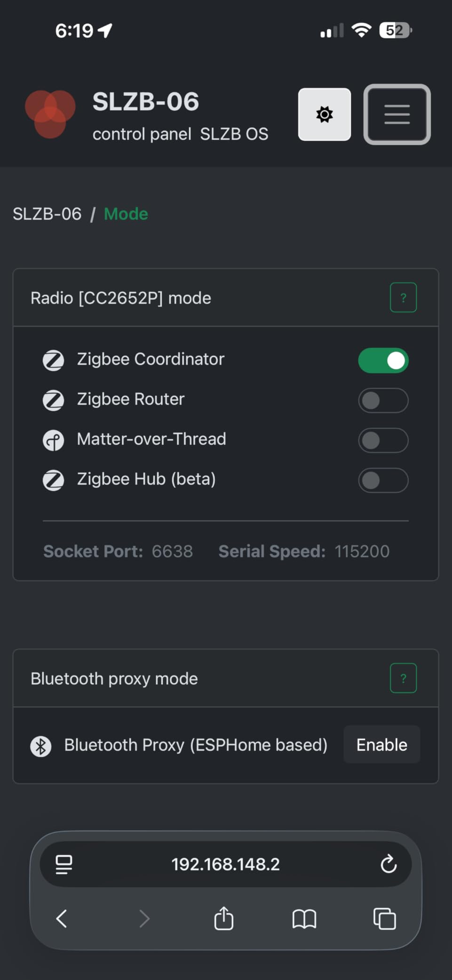Disable the Zigbee Coordinator toggle

point(383,360)
